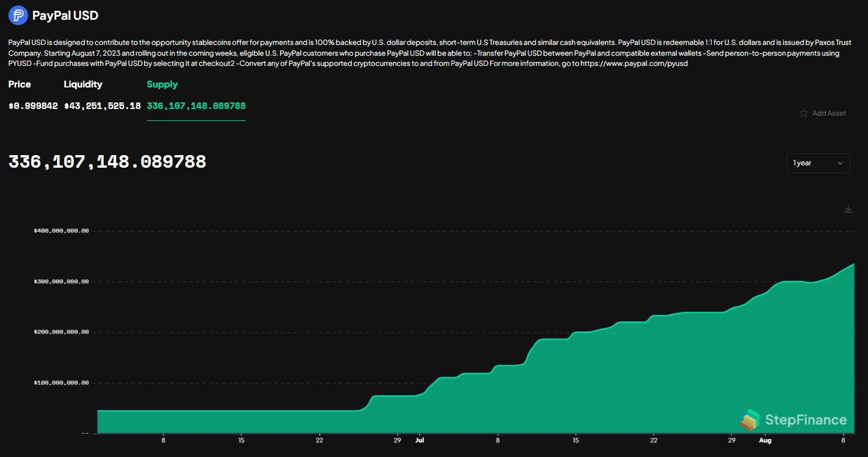Open the 1 year time range dropdown
Image resolution: width=868 pixels, height=457 pixels.
818,162
